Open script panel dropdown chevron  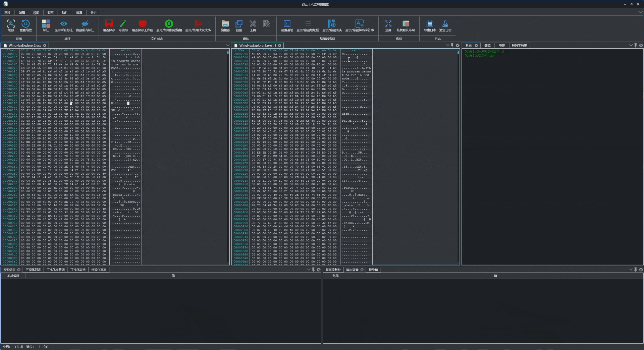point(631,270)
